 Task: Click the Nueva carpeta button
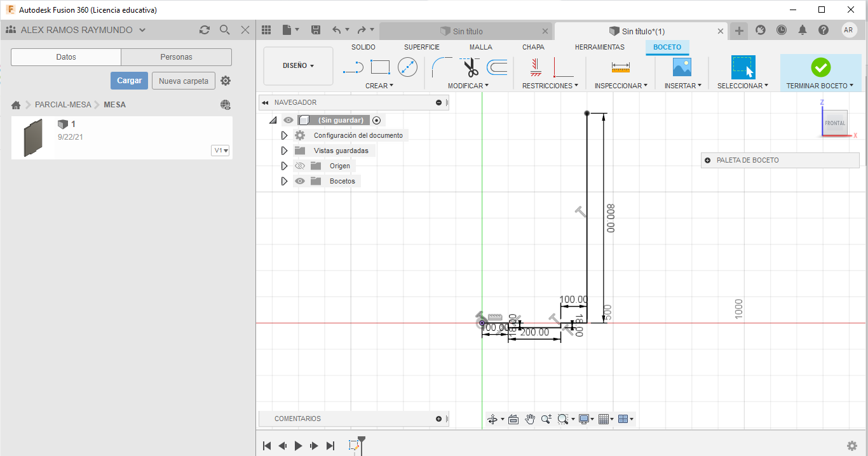pyautogui.click(x=184, y=81)
